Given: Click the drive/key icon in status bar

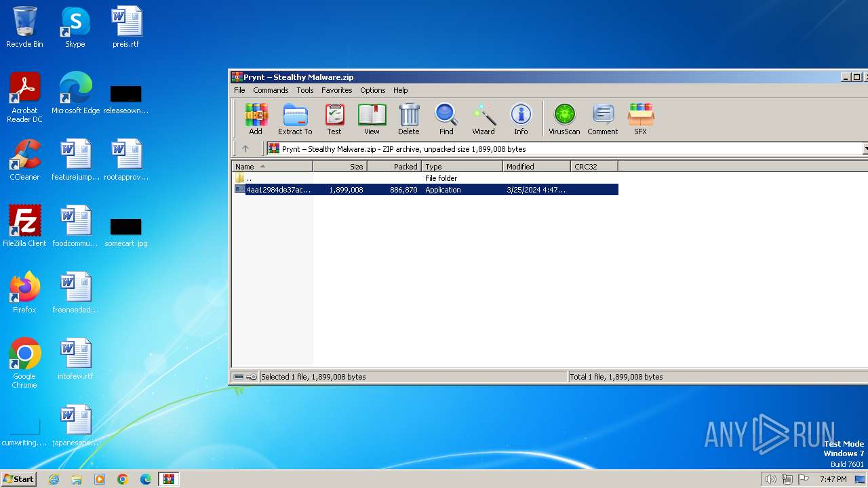Looking at the screenshot, I should click(245, 377).
